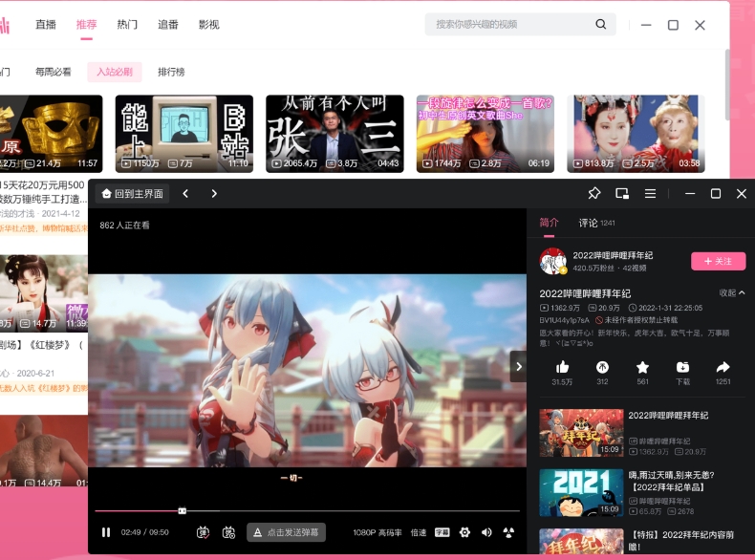Favorite the video with star icon
The width and height of the screenshot is (755, 560).
click(642, 367)
